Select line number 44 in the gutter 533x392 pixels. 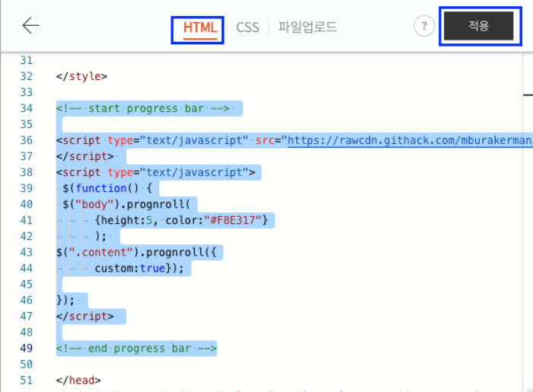tap(26, 269)
